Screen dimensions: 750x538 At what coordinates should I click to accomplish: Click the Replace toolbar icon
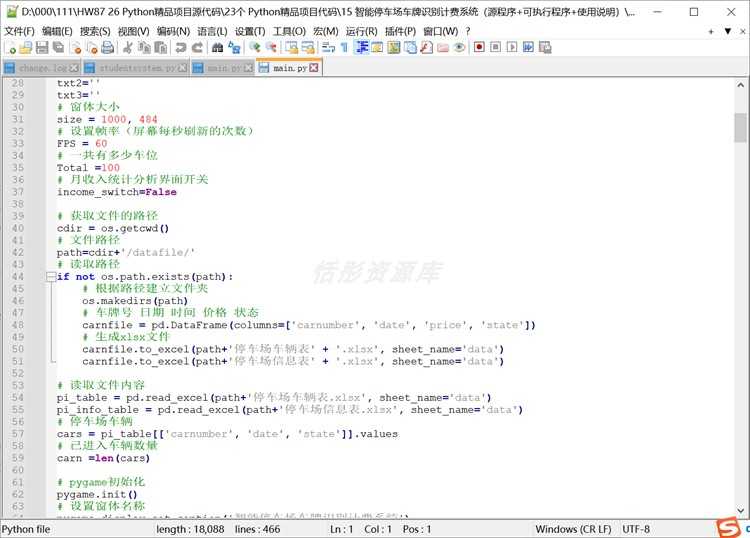234,47
